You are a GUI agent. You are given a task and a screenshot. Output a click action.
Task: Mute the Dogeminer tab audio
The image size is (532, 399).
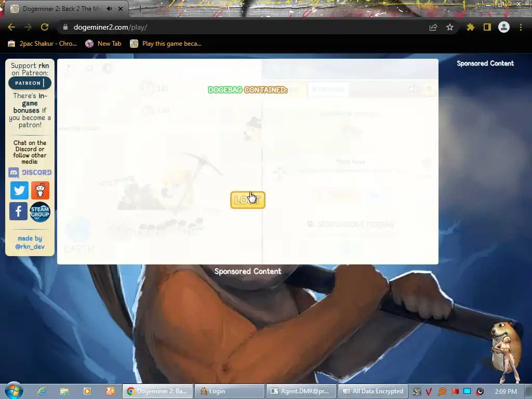pos(109,9)
